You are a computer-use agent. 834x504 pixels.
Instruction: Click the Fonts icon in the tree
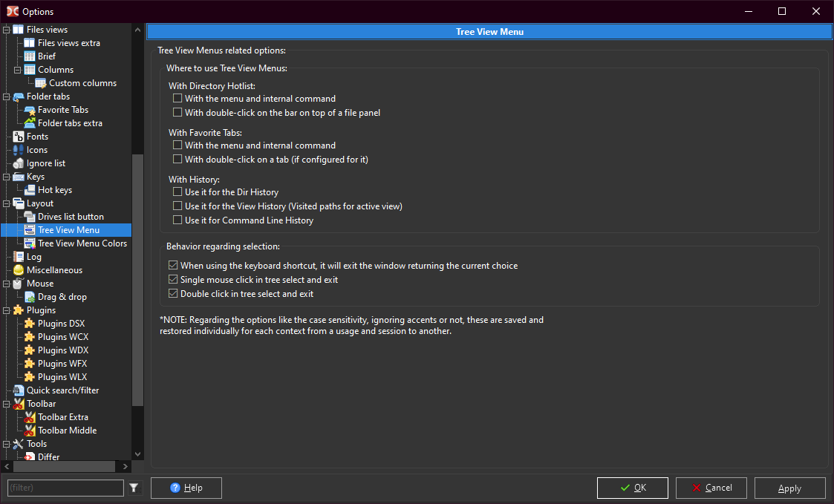19,137
